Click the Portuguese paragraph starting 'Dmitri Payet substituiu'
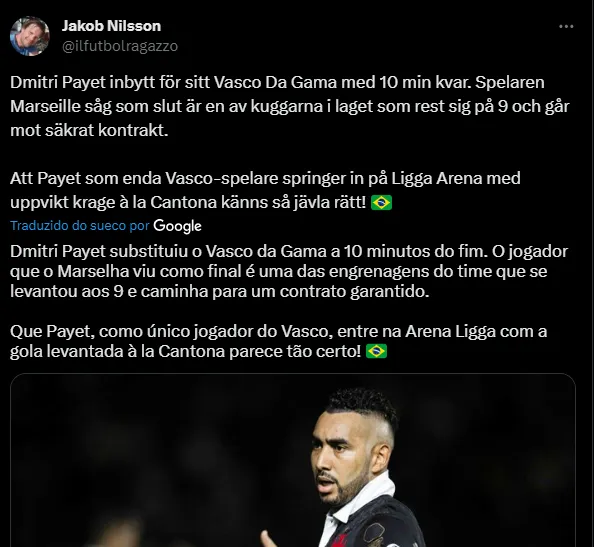The width and height of the screenshot is (594, 547). 289,272
